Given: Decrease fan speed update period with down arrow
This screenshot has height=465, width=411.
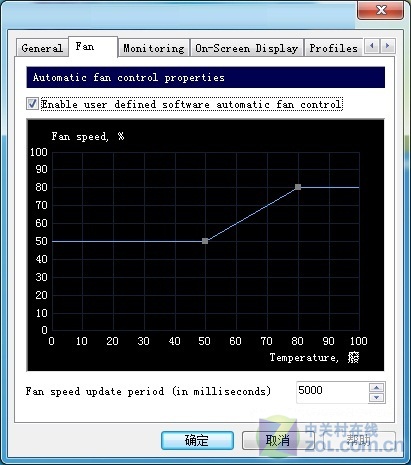Looking at the screenshot, I should [377, 397].
